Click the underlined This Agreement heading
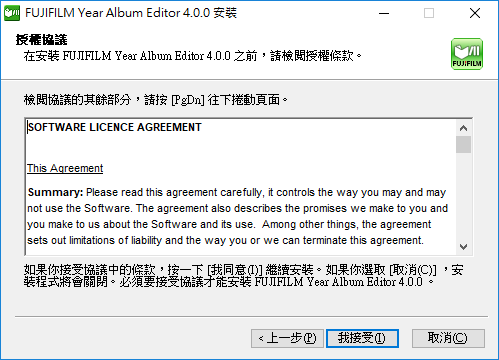This screenshot has height=360, width=499. coord(65,168)
